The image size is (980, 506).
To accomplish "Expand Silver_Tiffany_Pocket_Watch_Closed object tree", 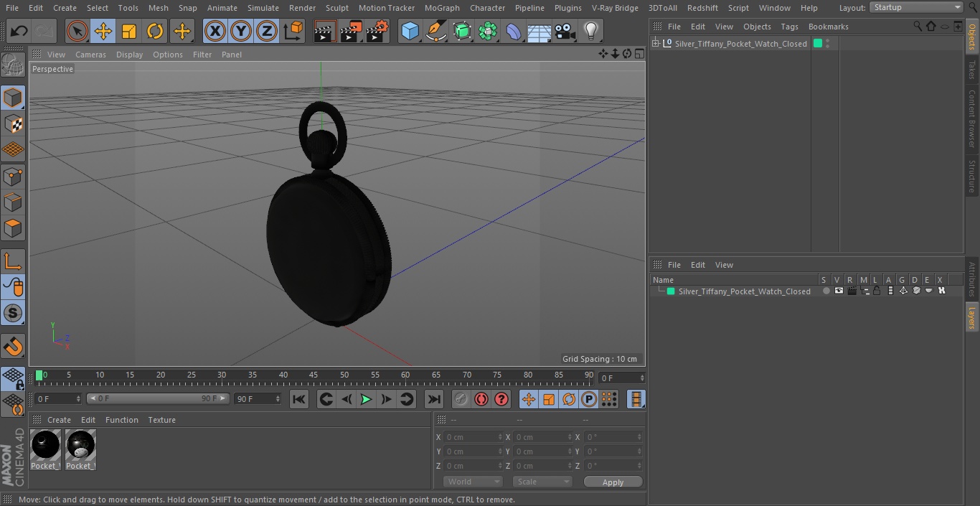I will [655, 44].
